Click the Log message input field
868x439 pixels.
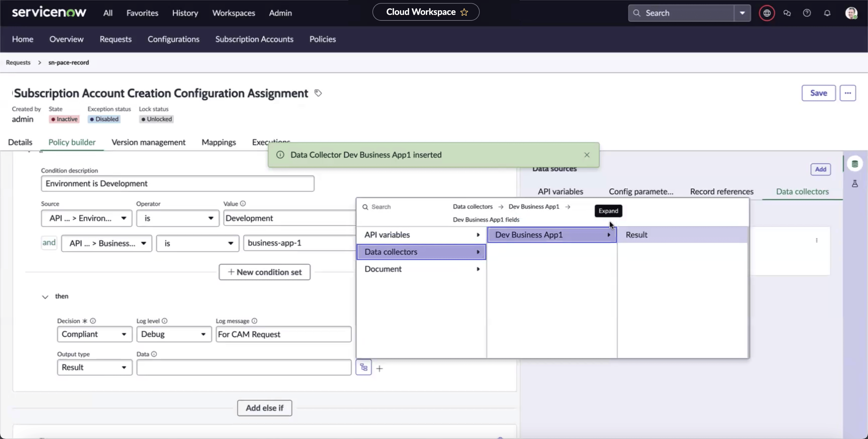coord(283,334)
